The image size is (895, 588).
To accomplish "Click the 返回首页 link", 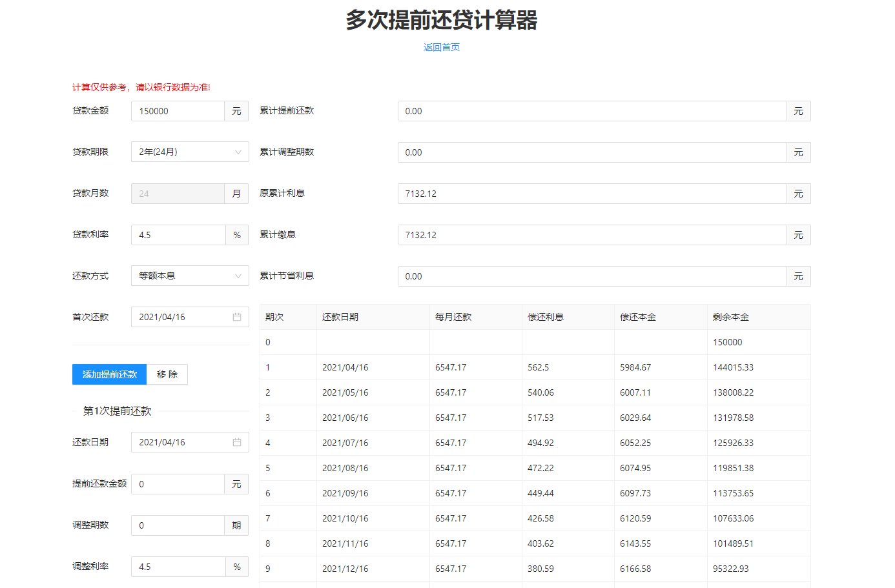I will (441, 47).
